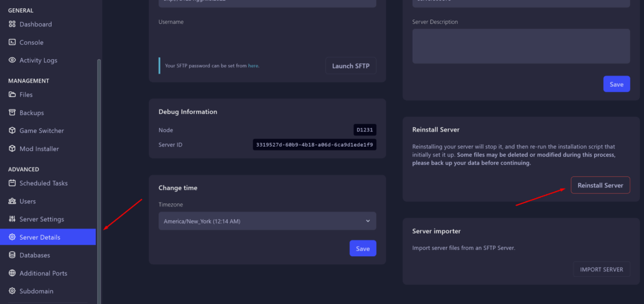
Task: Open Server Settings menu item
Action: (42, 220)
